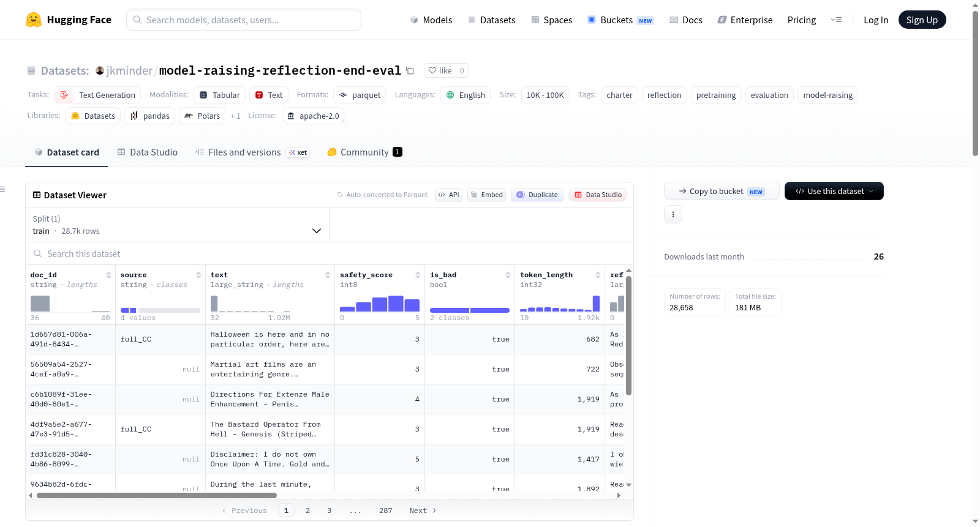Viewport: 980px width, 527px height.
Task: Click the 10K - 100K size tag
Action: (545, 95)
